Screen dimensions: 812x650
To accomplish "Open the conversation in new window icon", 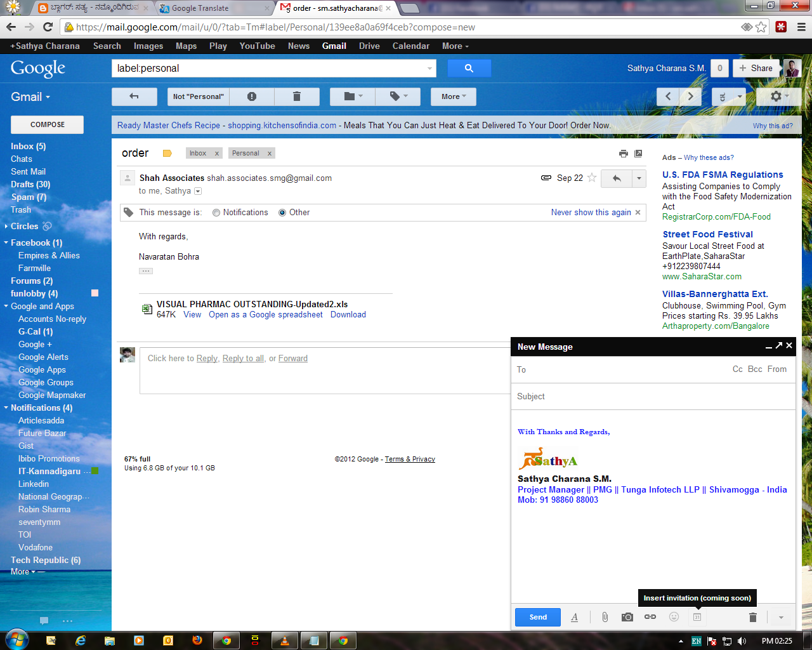I will coord(638,154).
